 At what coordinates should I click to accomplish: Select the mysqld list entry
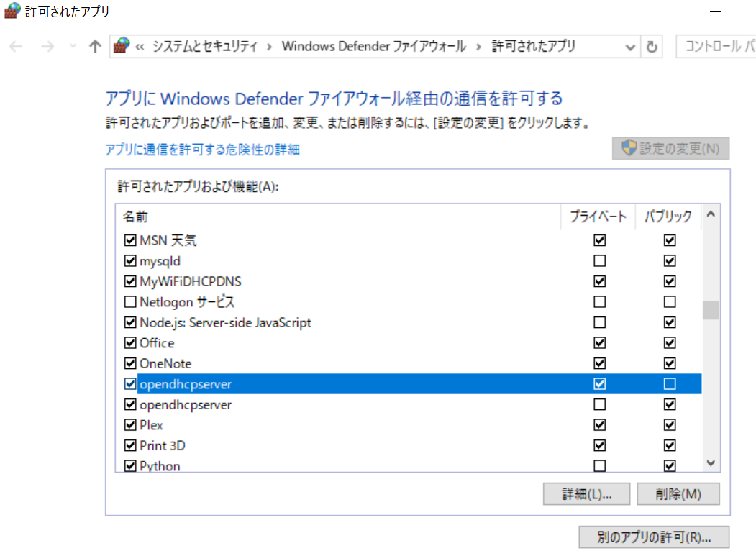160,261
